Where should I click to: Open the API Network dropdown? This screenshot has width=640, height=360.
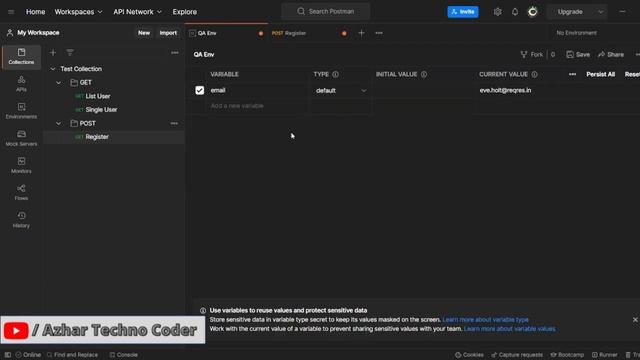pos(138,12)
